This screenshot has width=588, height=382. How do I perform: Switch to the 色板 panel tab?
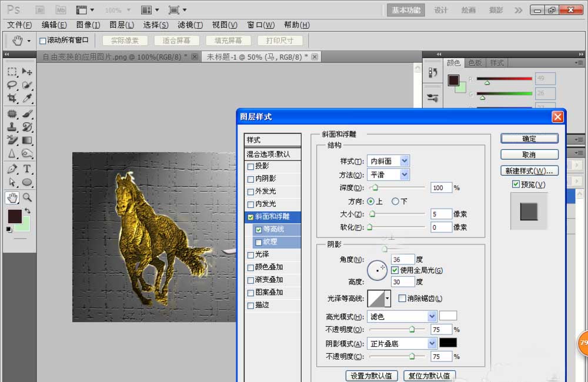pyautogui.click(x=476, y=62)
